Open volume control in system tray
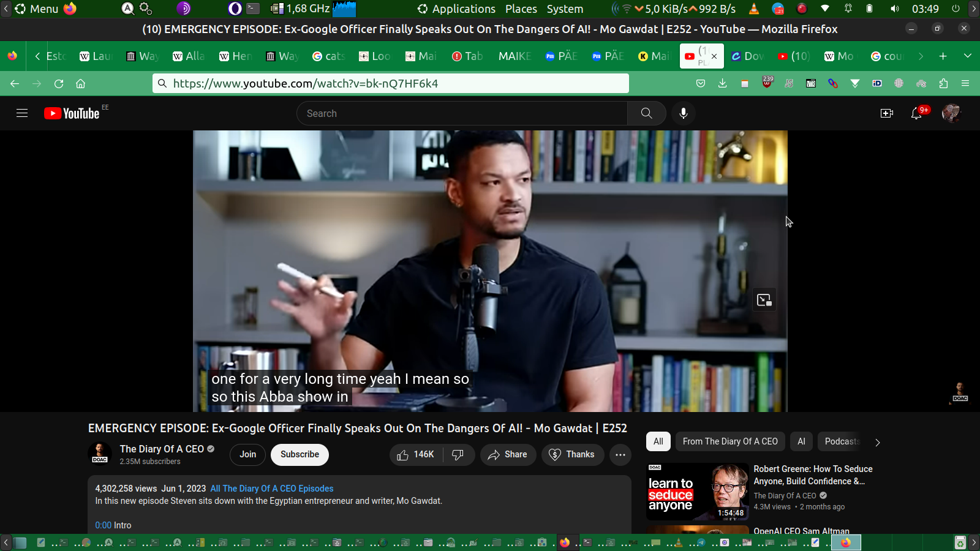Screen dimensions: 980x551 [895, 9]
